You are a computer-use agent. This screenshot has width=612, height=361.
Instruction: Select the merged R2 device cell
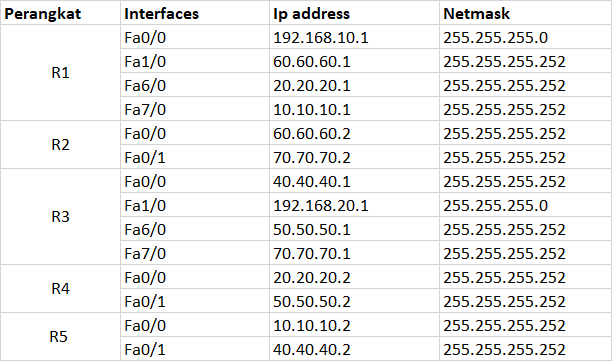pos(60,145)
